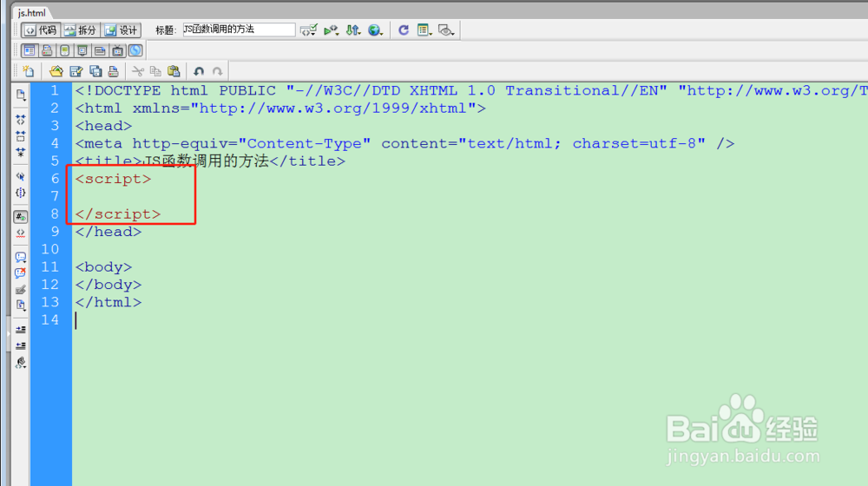This screenshot has width=868, height=486.
Task: Click the <head> tag on line 3
Action: 103,126
